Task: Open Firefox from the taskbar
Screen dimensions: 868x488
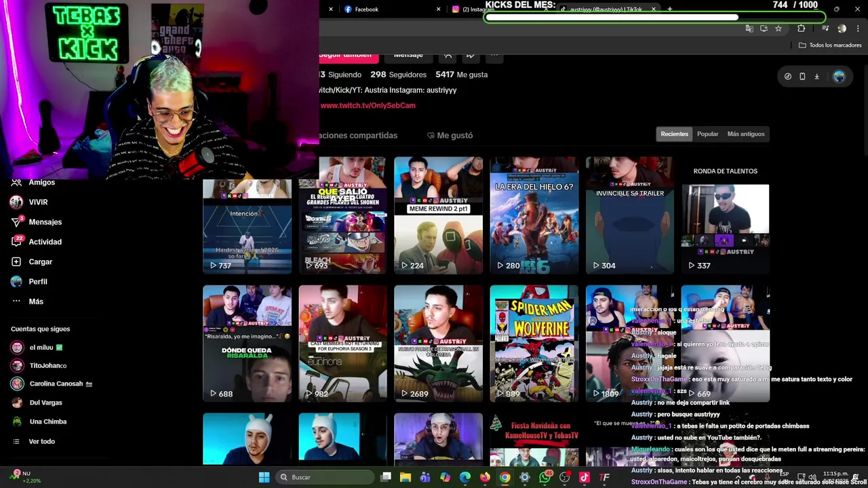Action: pos(485,477)
